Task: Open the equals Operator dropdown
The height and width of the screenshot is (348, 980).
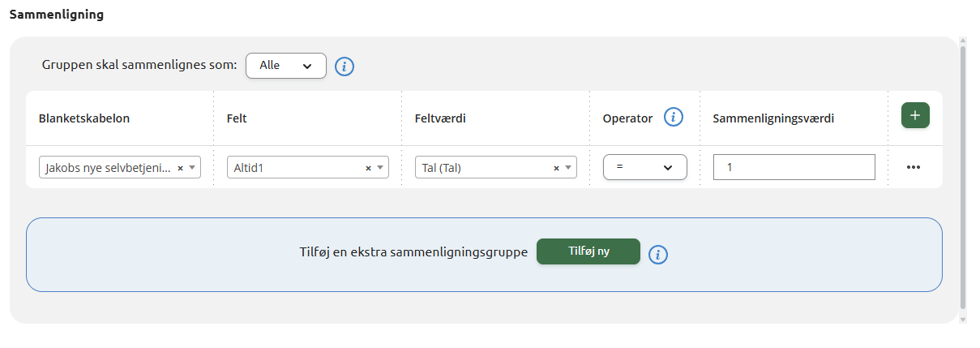Action: click(644, 167)
